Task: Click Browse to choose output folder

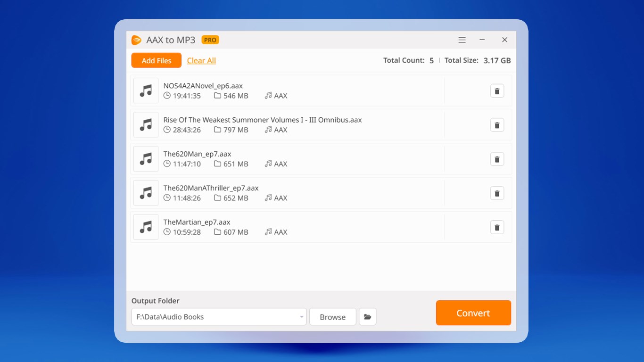Action: [x=333, y=317]
